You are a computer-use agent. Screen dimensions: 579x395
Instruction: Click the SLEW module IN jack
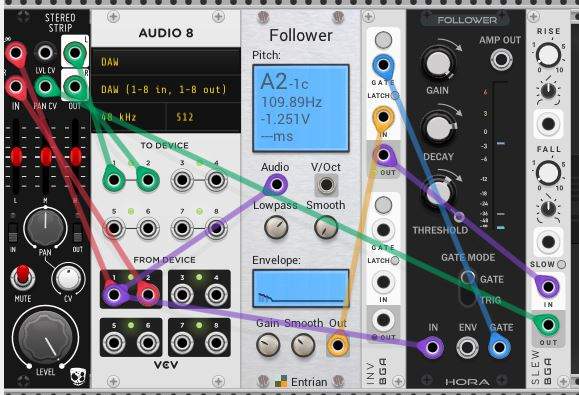pyautogui.click(x=548, y=286)
